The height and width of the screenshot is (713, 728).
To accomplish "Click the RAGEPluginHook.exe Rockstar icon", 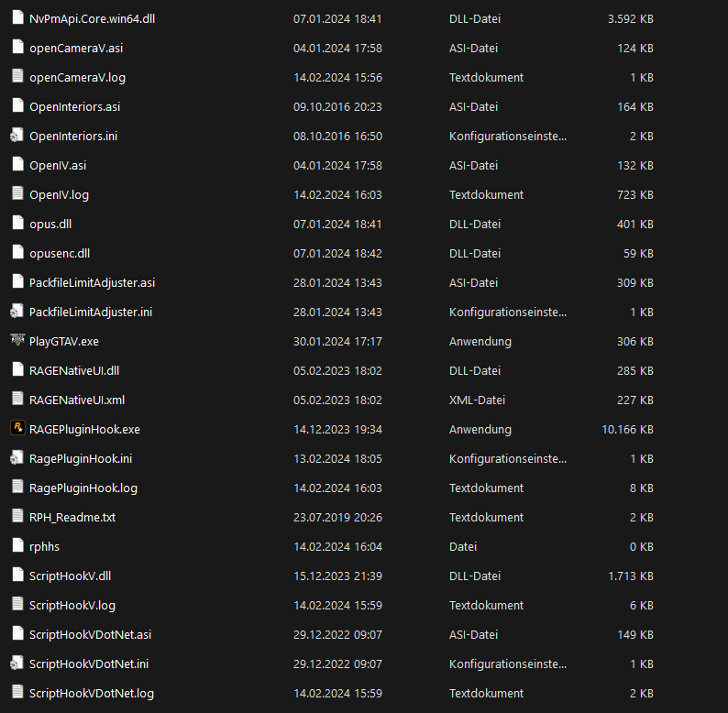I will 17,428.
